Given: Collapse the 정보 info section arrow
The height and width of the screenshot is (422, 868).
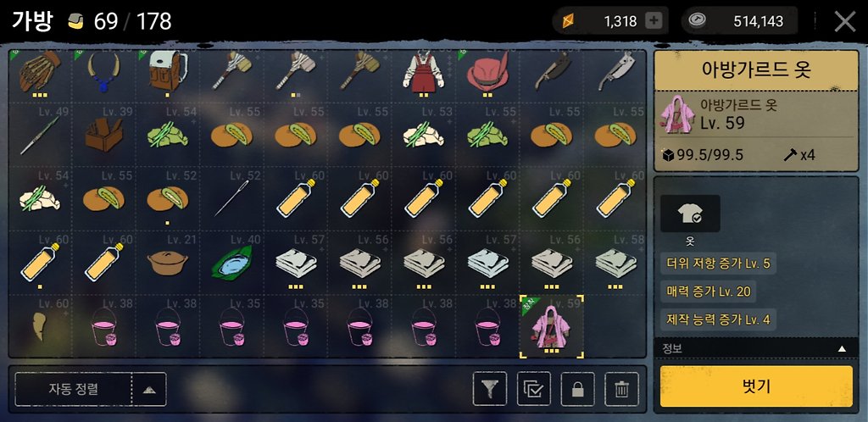Looking at the screenshot, I should pyautogui.click(x=842, y=348).
